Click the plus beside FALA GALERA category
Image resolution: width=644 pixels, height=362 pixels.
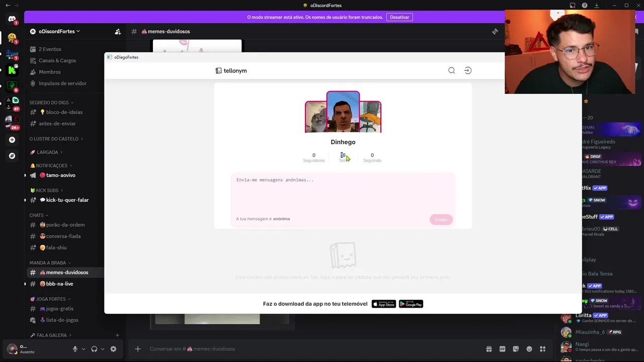(x=117, y=335)
